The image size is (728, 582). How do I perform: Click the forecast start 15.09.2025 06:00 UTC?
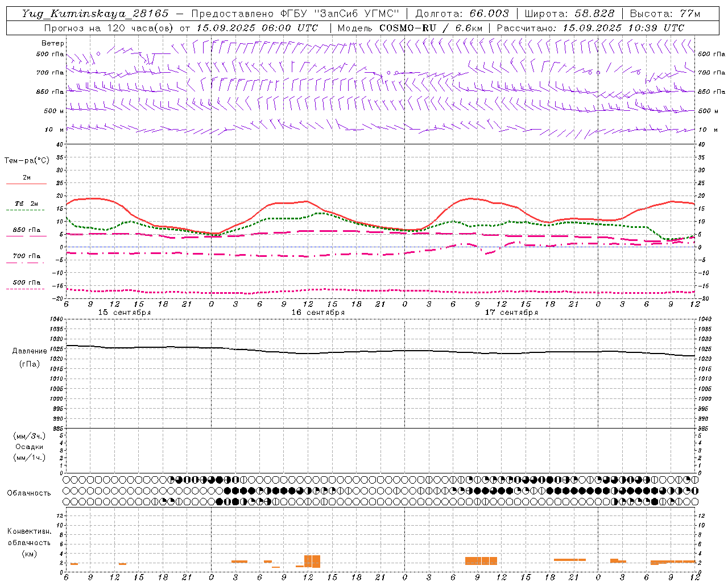257,28
